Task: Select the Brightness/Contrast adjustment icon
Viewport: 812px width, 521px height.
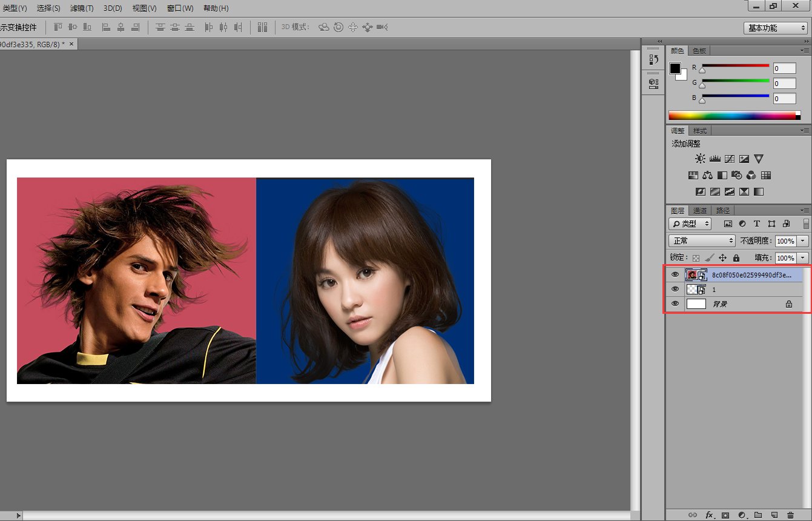Action: click(700, 159)
